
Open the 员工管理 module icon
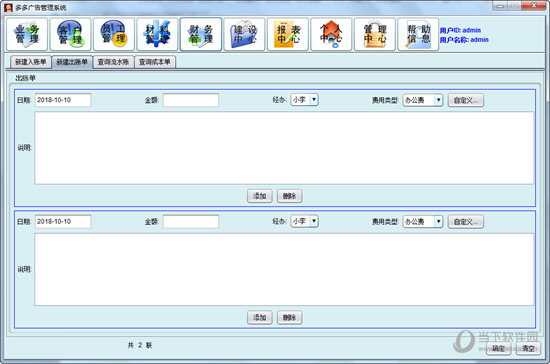114,34
